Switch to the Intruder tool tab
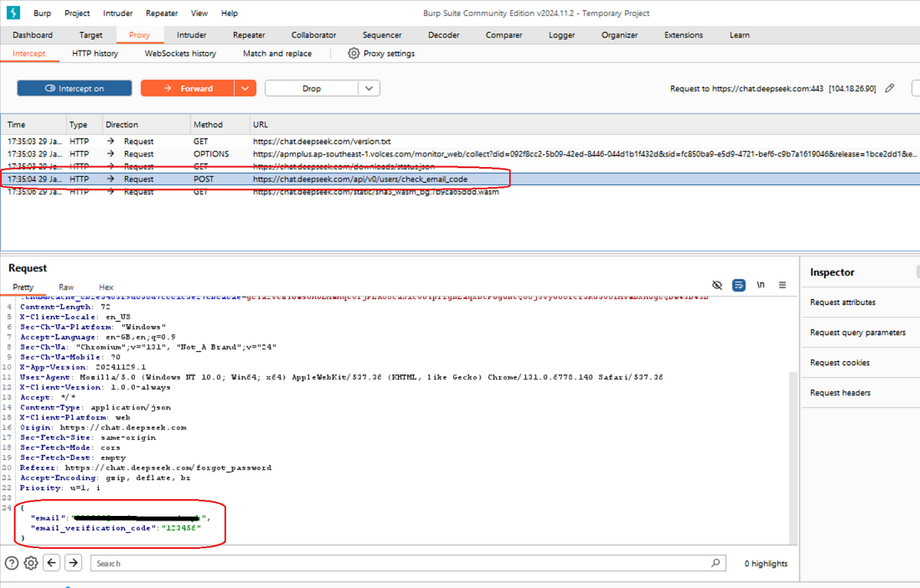920x588 pixels. coord(192,34)
